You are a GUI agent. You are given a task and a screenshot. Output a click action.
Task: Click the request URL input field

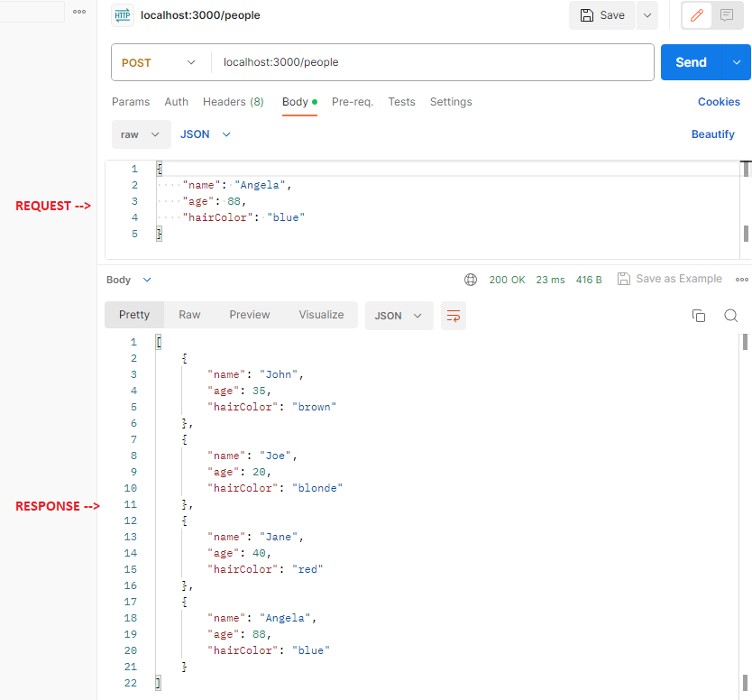[433, 62]
